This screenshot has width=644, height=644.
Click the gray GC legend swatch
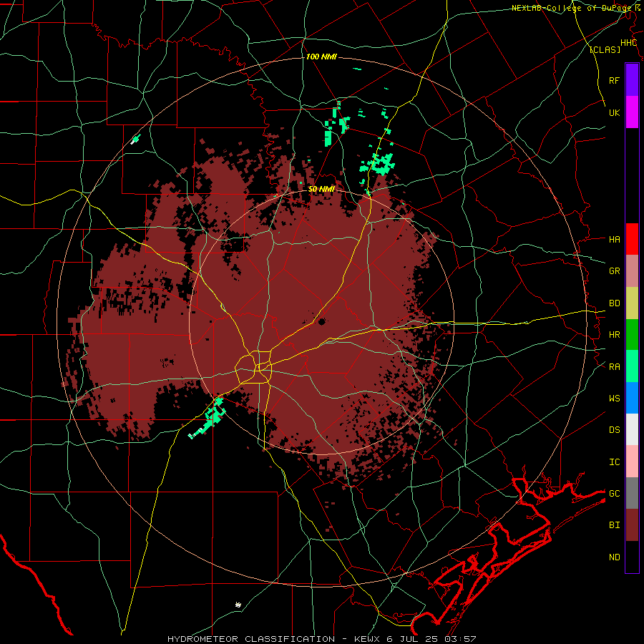[x=632, y=493]
